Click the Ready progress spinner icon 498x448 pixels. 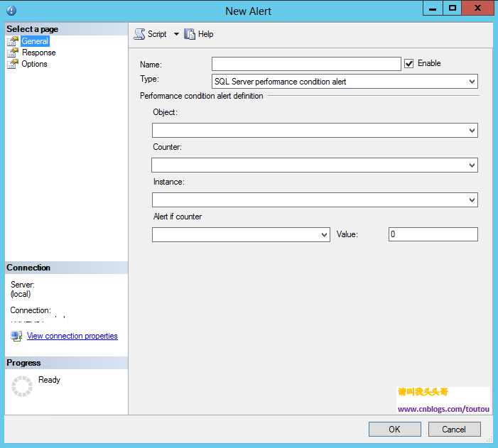[x=22, y=386]
